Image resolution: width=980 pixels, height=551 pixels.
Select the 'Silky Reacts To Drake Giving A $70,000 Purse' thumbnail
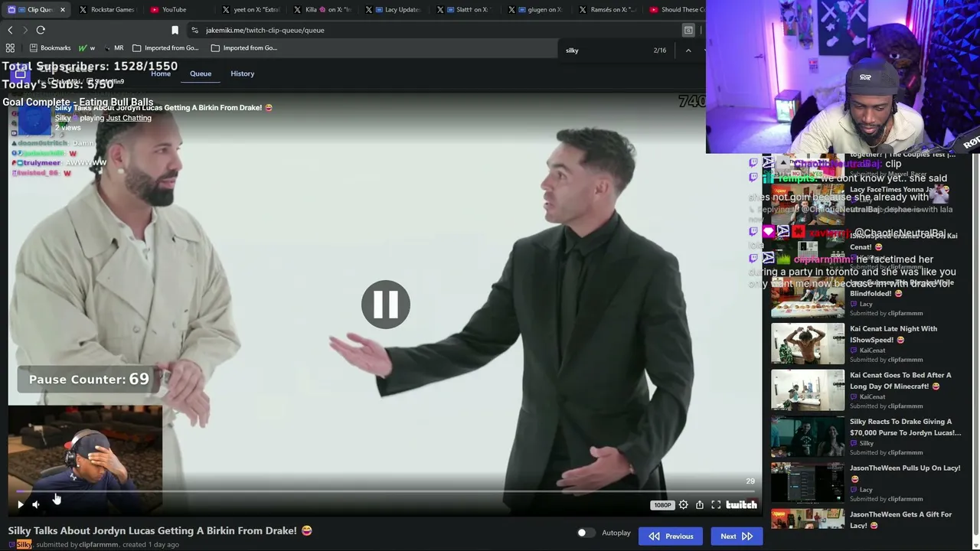[x=808, y=436]
